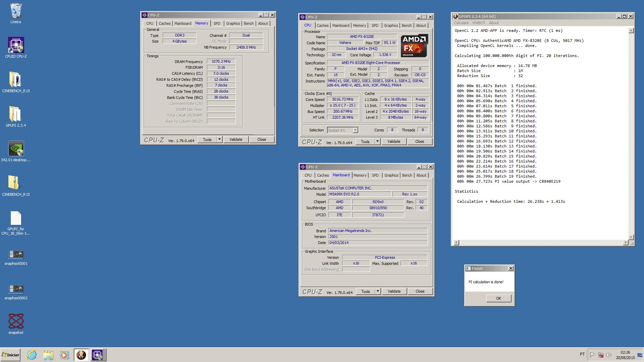Click AMD FX Unlocked logo in CPU-Z
644x362 pixels.
414,45
